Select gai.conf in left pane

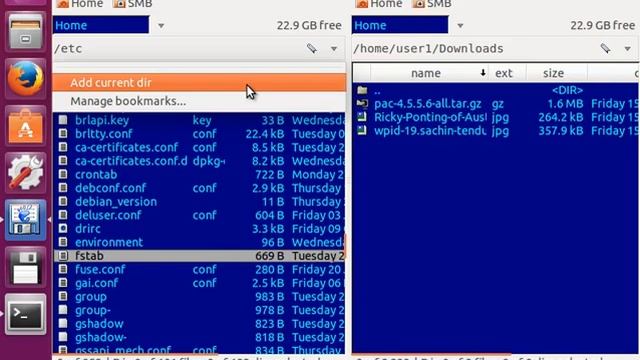click(x=199, y=283)
